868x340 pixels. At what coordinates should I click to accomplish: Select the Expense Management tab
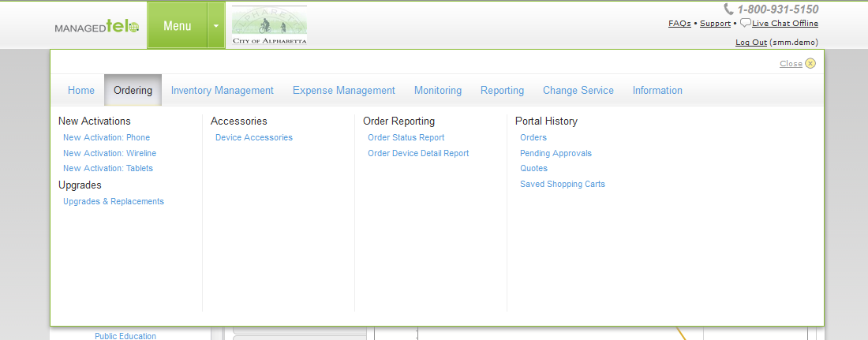click(x=344, y=91)
